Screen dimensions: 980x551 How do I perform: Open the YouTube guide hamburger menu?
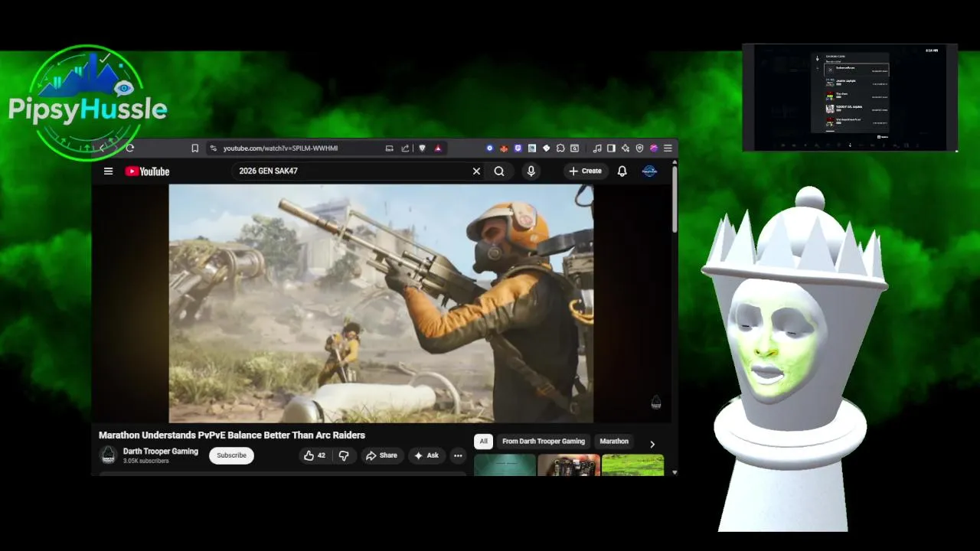pyautogui.click(x=109, y=171)
